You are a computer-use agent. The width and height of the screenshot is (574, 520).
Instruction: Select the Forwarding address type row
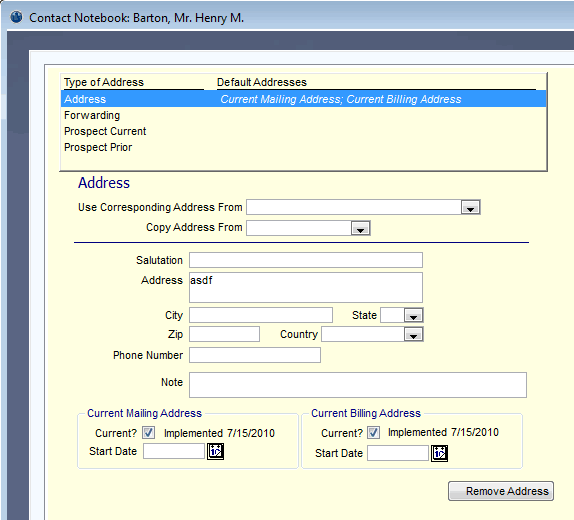point(303,115)
